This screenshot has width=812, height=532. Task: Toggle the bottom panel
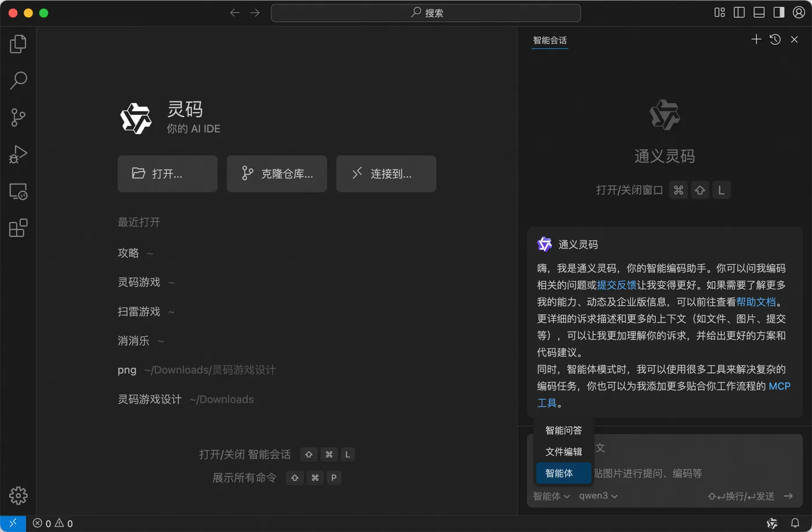(759, 13)
